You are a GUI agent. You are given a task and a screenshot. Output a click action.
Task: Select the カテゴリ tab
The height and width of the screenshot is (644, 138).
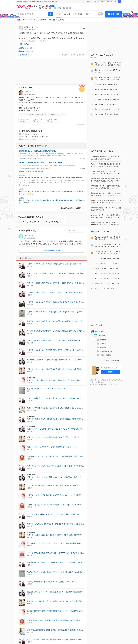tap(59, 14)
